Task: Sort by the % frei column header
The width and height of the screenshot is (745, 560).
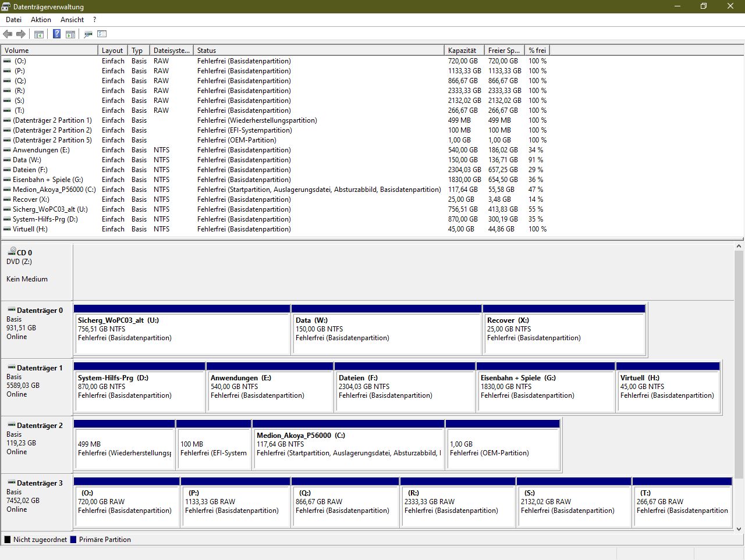Action: (x=537, y=51)
